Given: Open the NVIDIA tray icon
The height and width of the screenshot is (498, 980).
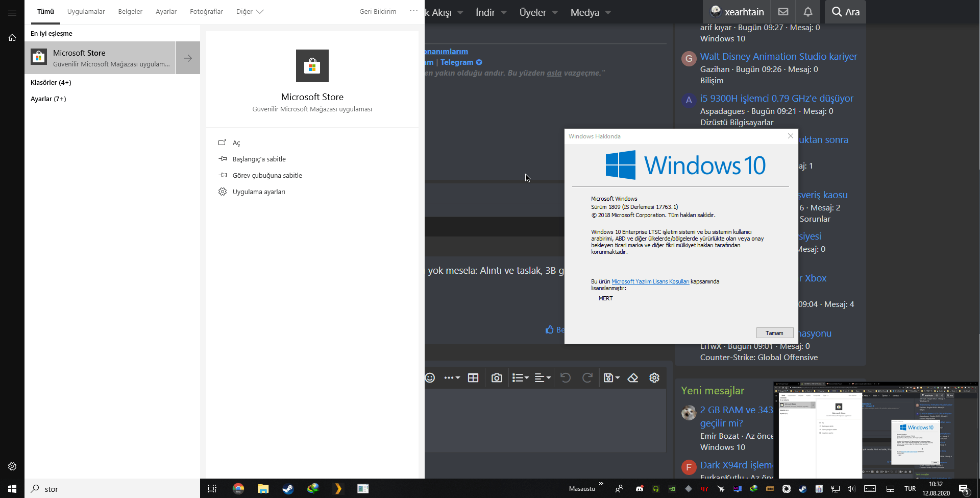Looking at the screenshot, I should [x=672, y=489].
